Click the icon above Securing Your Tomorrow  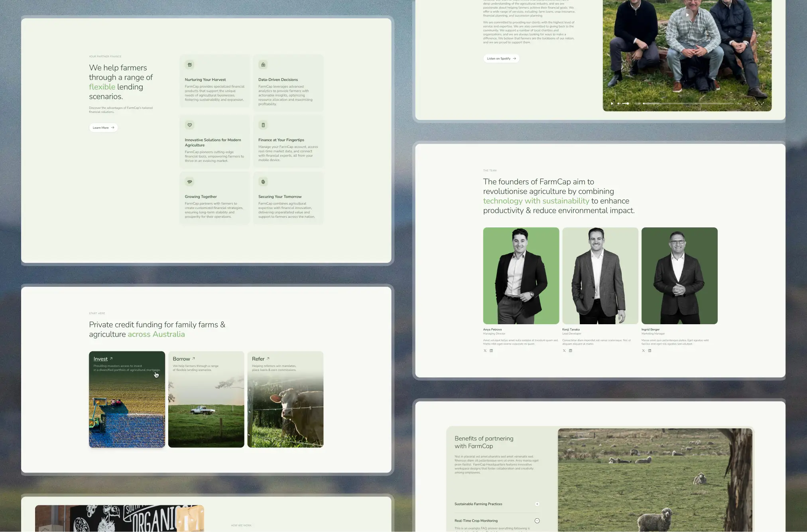[263, 182]
